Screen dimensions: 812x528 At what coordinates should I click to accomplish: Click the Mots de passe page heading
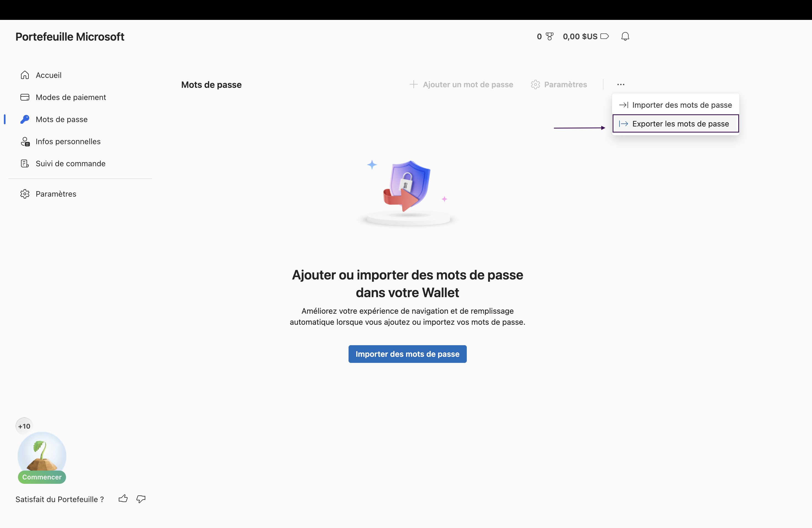click(x=211, y=85)
